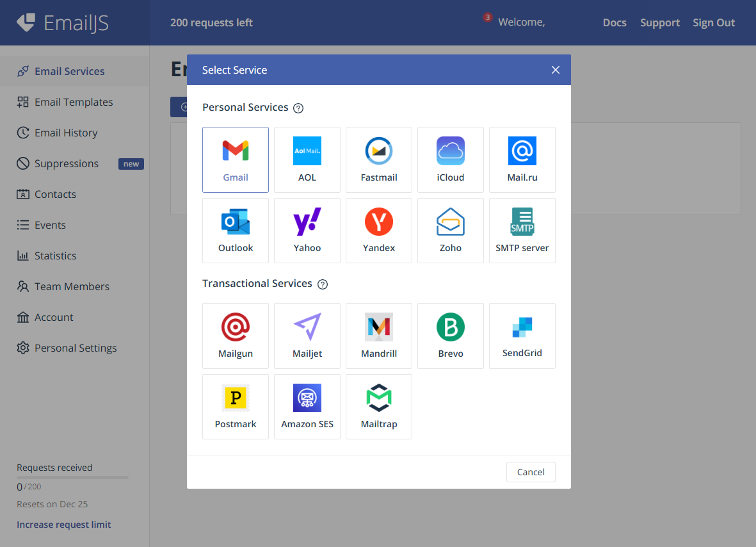Select the Zoho mail service
The width and height of the screenshot is (756, 547).
[450, 231]
